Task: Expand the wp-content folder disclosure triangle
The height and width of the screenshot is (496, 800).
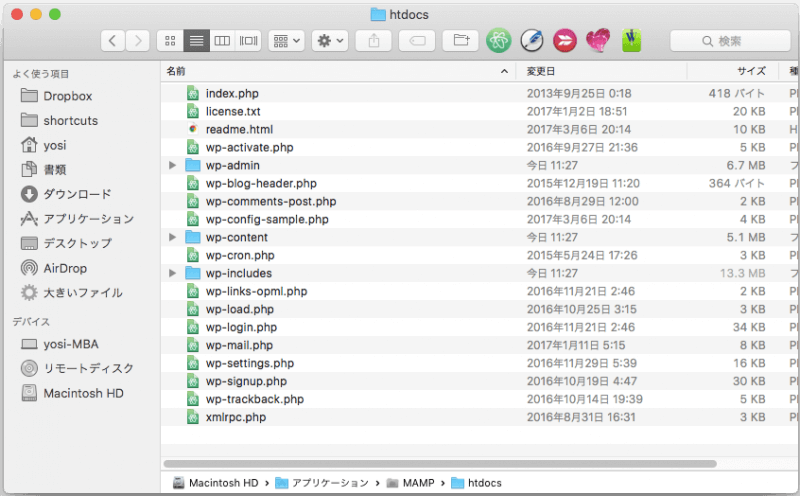Action: 172,237
